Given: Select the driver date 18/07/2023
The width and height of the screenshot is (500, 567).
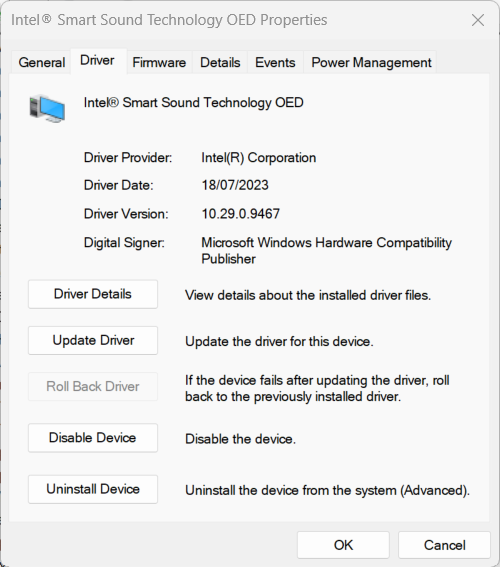Looking at the screenshot, I should [x=235, y=185].
